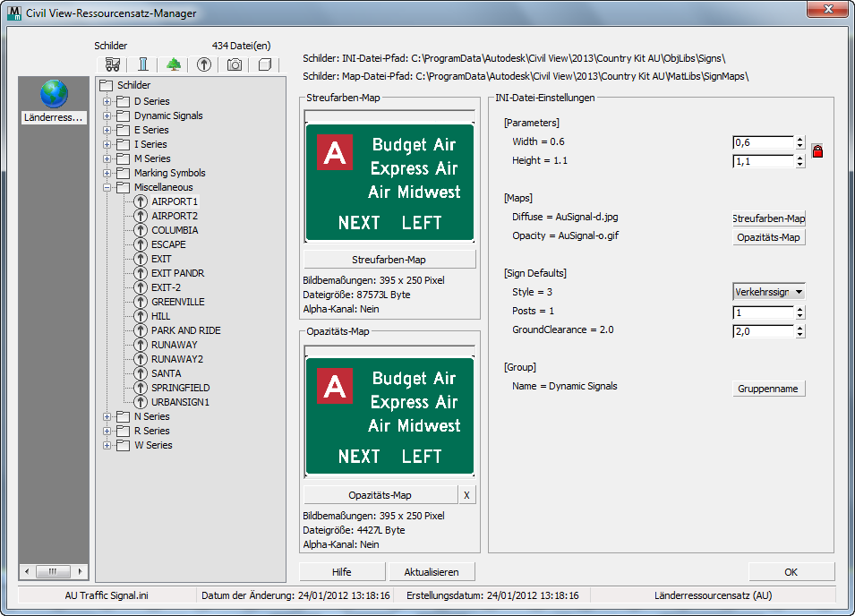
Task: Click the HILL sign icon
Action: click(141, 316)
